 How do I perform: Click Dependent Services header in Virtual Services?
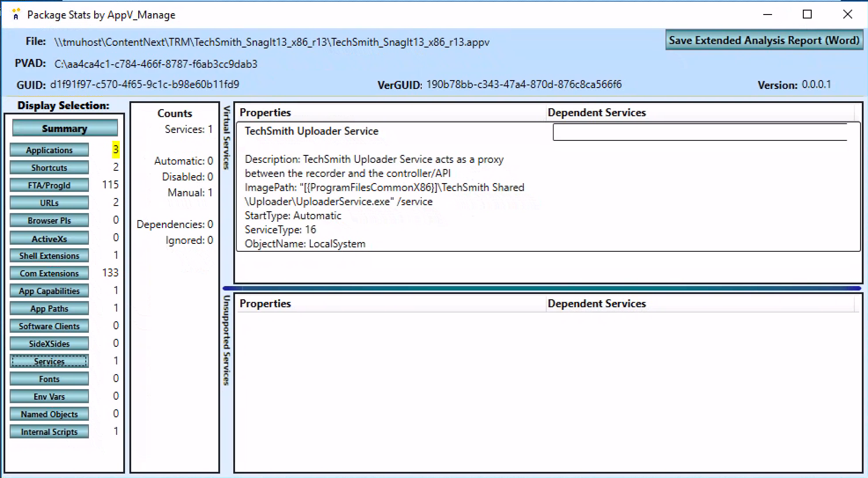point(596,113)
